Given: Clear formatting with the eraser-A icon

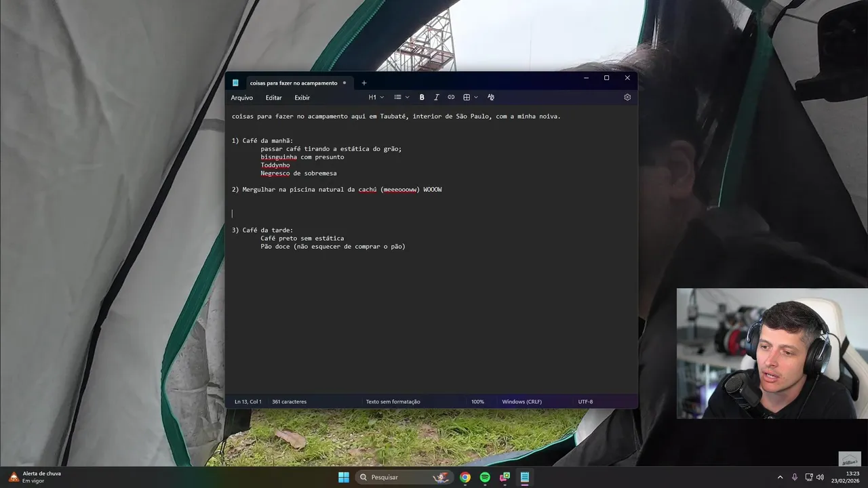Looking at the screenshot, I should coord(491,98).
